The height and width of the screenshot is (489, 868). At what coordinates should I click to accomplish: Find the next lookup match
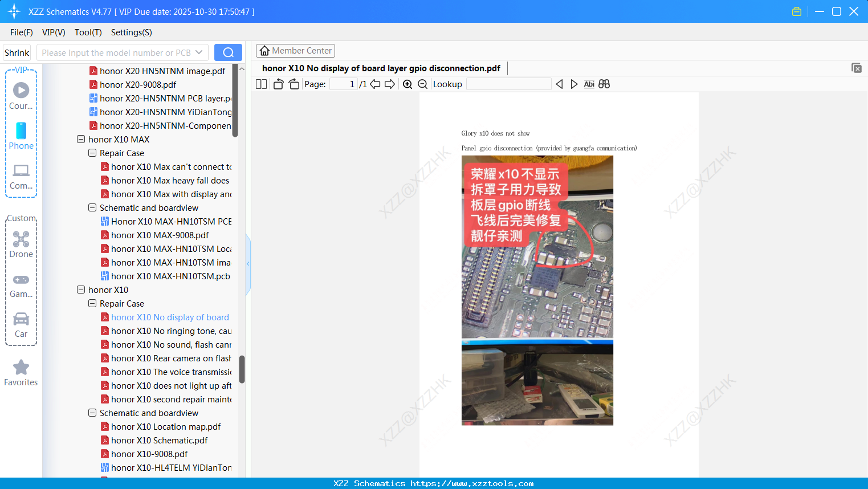coord(574,84)
